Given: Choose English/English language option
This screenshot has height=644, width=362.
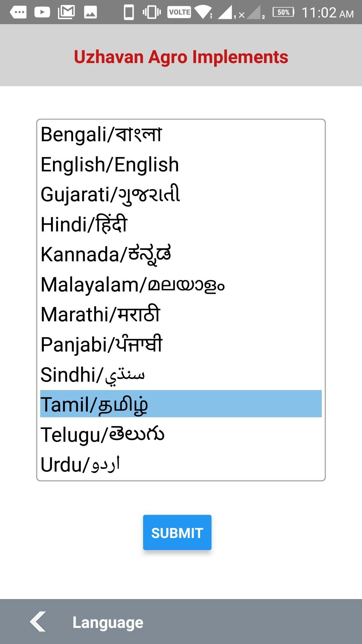Looking at the screenshot, I should coord(110,165).
